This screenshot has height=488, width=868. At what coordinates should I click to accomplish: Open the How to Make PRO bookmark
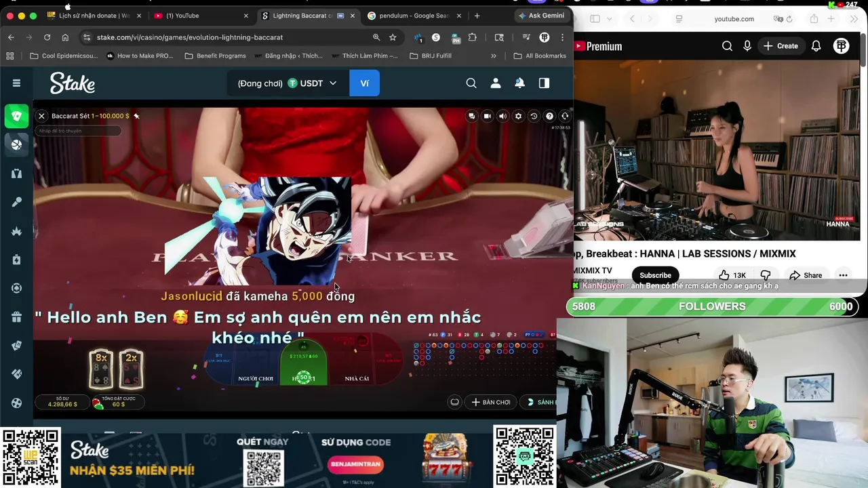pyautogui.click(x=140, y=56)
